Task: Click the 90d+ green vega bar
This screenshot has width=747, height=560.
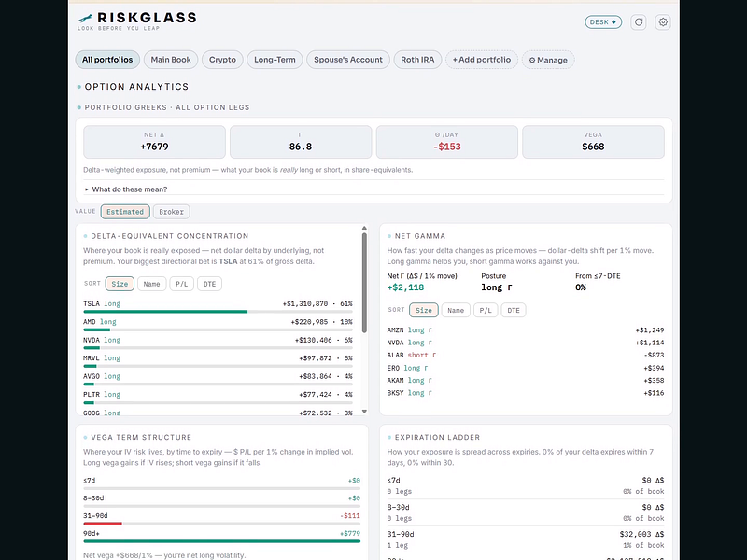Action: click(x=221, y=541)
